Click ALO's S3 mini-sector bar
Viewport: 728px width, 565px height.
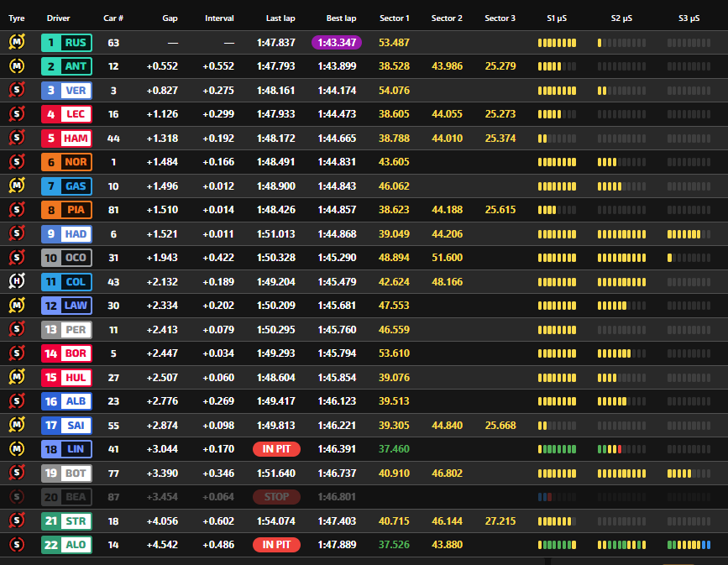pyautogui.click(x=689, y=545)
